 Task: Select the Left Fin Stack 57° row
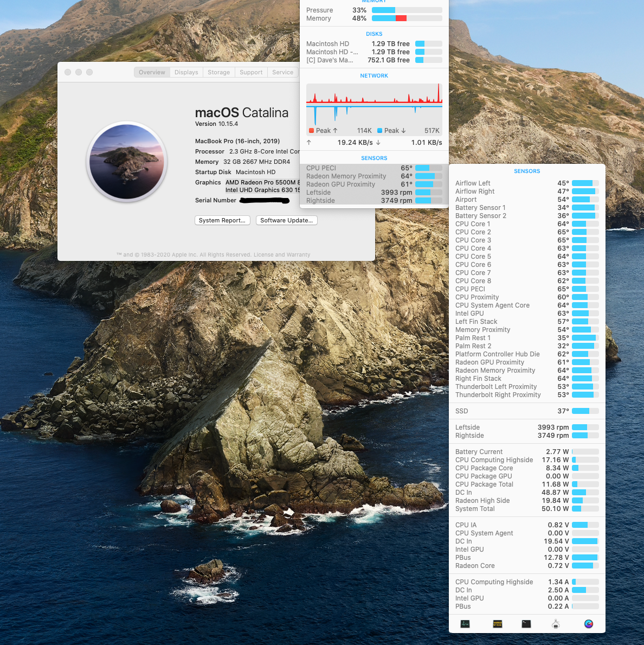pyautogui.click(x=527, y=322)
